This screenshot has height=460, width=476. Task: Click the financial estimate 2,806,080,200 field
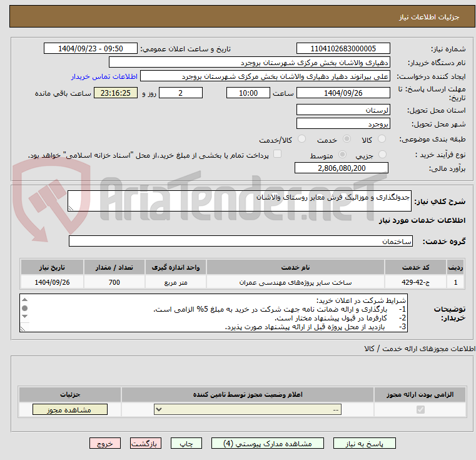coord(342,168)
